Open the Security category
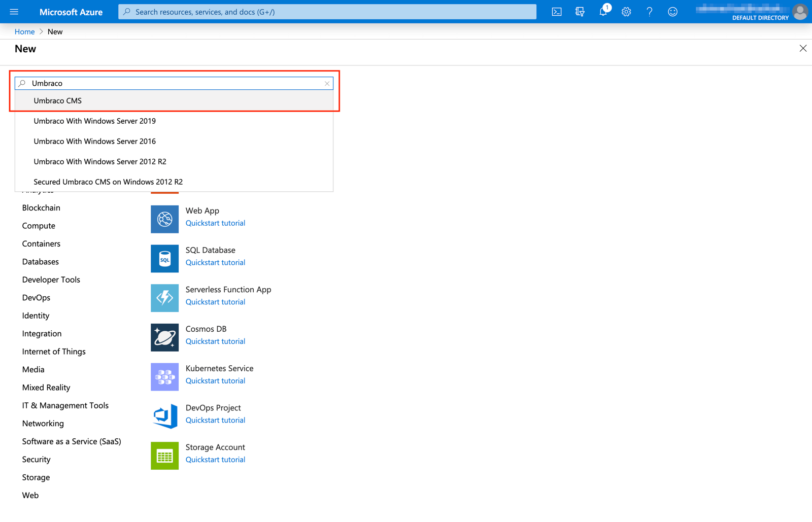Viewport: 812px width, 522px height. tap(36, 460)
